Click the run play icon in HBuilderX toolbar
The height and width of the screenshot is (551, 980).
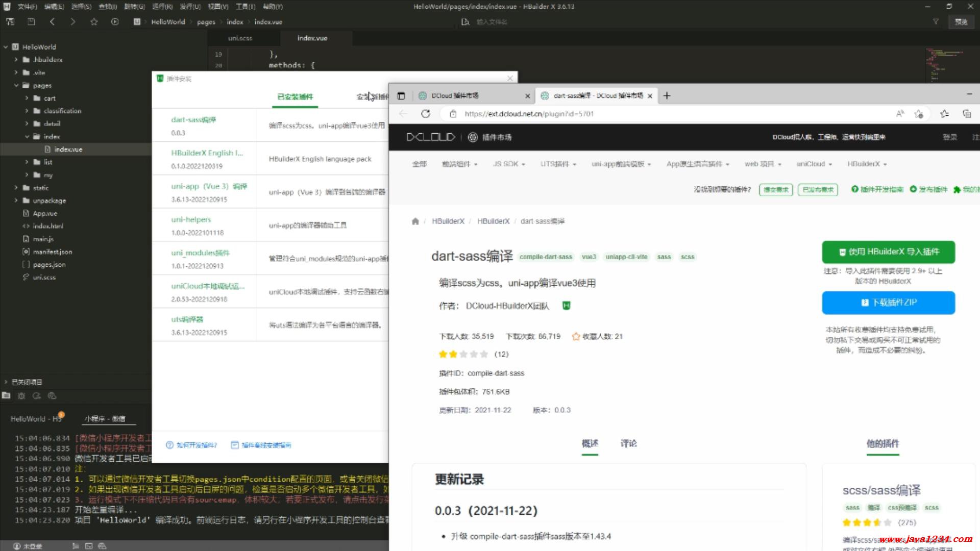click(115, 21)
